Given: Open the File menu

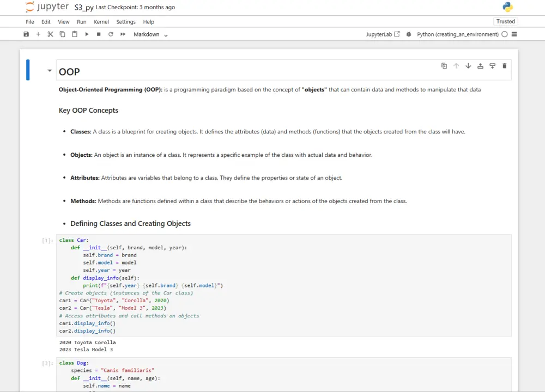Looking at the screenshot, I should (x=30, y=22).
